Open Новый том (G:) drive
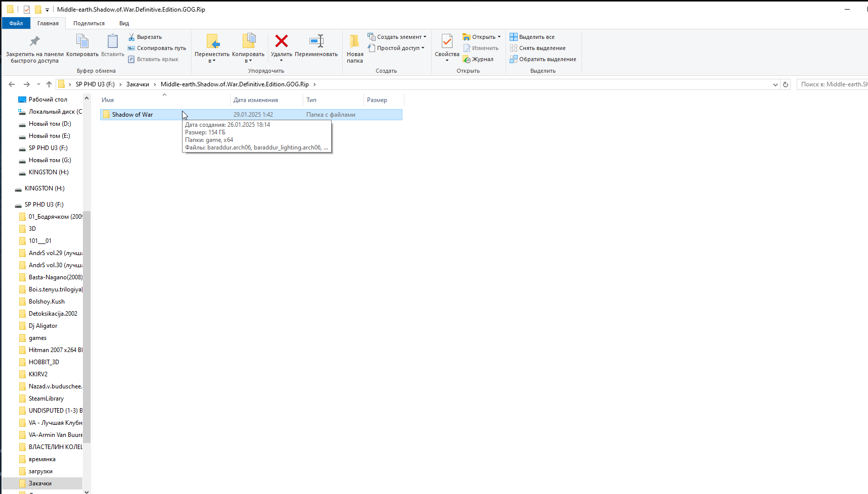The width and height of the screenshot is (868, 494). click(x=50, y=160)
